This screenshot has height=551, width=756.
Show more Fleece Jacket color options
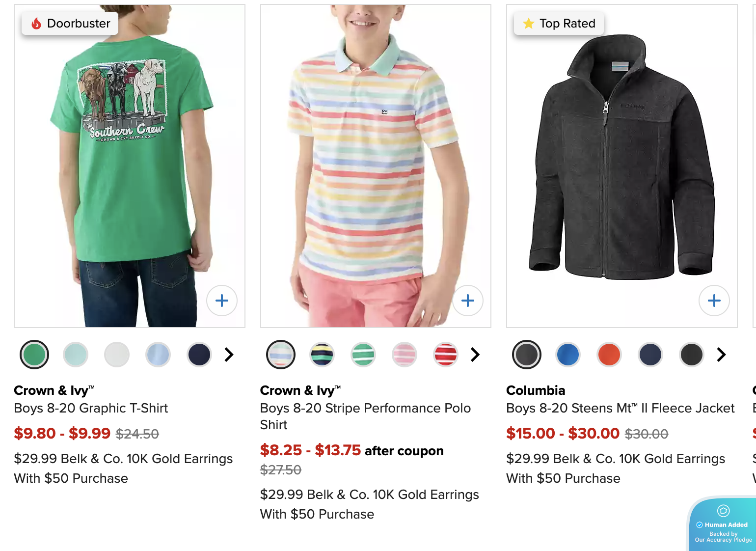[x=721, y=355]
